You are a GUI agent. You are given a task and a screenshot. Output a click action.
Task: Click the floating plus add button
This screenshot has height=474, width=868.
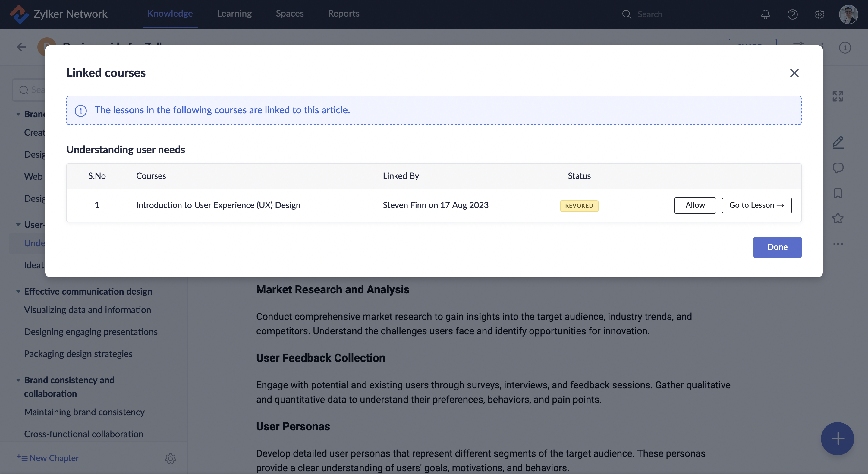(x=837, y=438)
